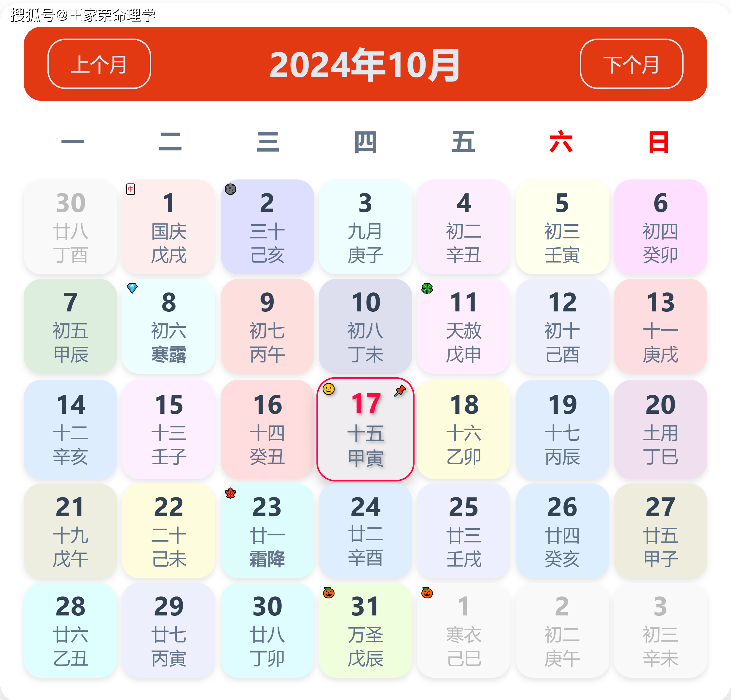Select October 6 初四 癸卯 cell
Viewport: 731px width, 700px height.
(x=660, y=227)
